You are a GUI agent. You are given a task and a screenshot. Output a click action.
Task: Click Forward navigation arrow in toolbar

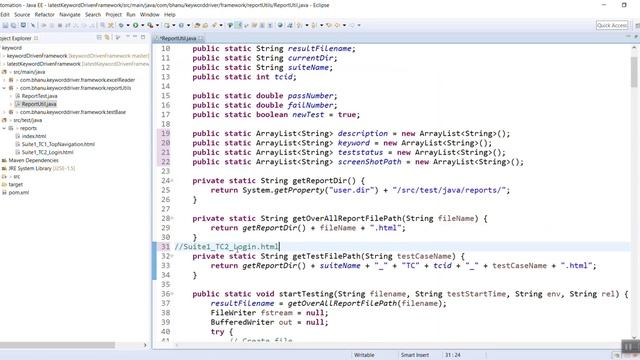pyautogui.click(x=352, y=25)
